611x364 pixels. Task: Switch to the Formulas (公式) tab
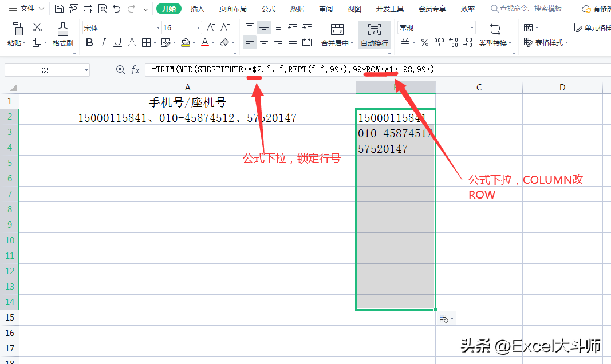tap(269, 9)
